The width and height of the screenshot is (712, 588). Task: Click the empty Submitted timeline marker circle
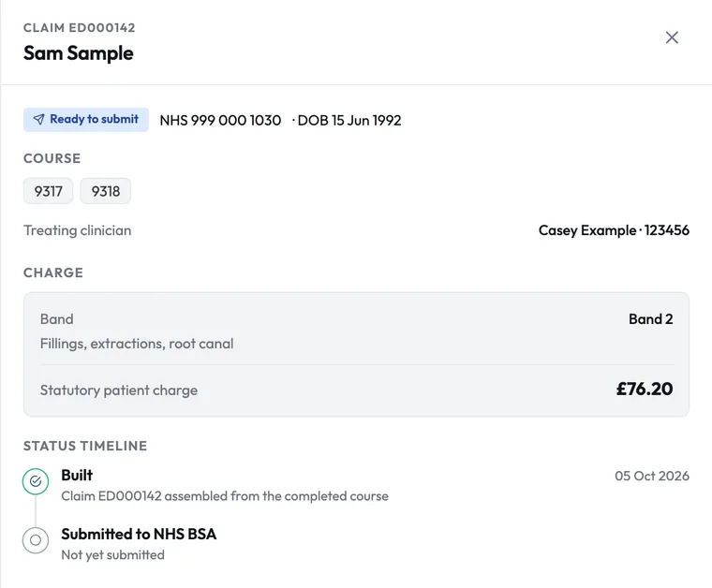36,540
